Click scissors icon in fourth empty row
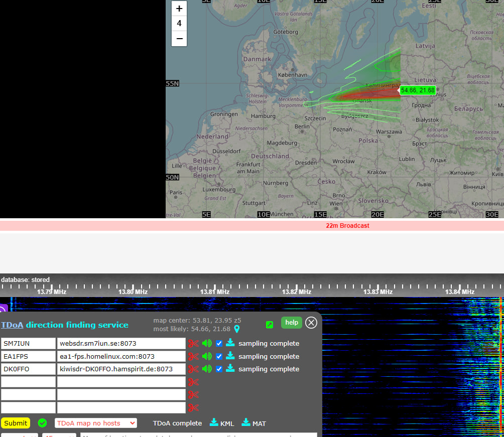Viewport: 504px width, 437px height. click(x=193, y=382)
